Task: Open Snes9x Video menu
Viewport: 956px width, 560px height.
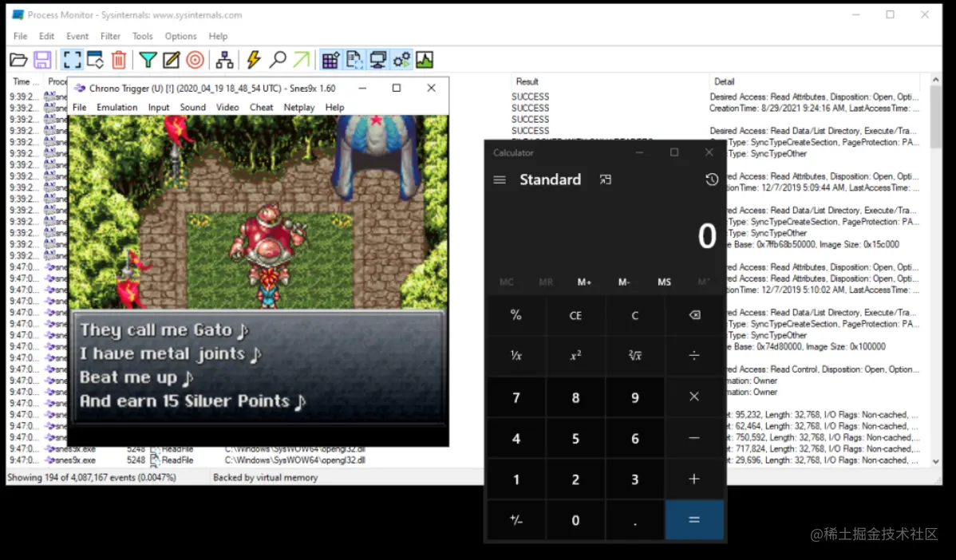Action: (x=227, y=107)
